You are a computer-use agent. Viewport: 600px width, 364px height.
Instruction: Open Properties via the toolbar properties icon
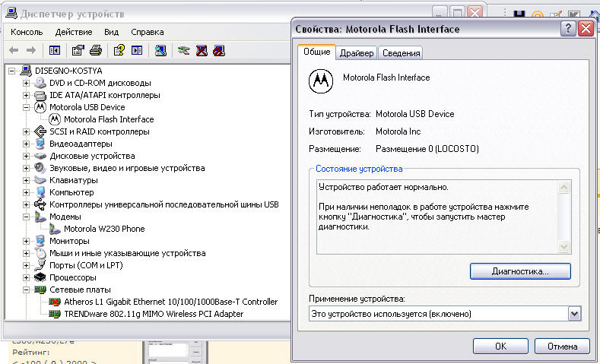click(x=78, y=50)
